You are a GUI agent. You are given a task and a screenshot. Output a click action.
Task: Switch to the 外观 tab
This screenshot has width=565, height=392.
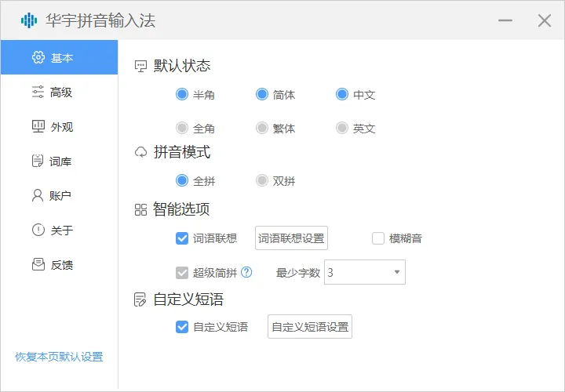pyautogui.click(x=59, y=126)
